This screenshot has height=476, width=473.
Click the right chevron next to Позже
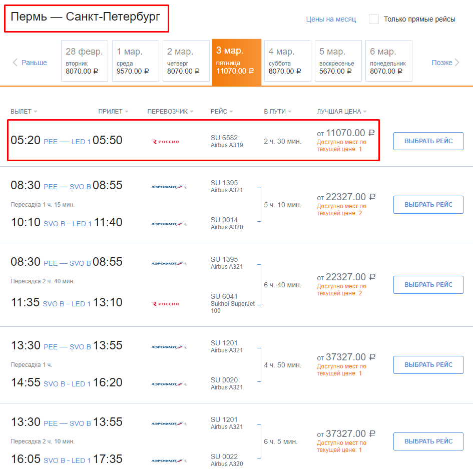457,63
